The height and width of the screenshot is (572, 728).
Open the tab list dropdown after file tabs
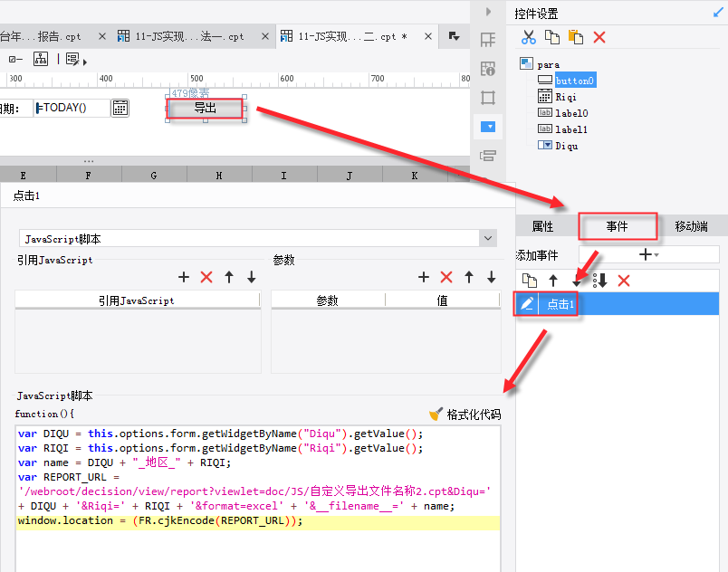coord(455,36)
